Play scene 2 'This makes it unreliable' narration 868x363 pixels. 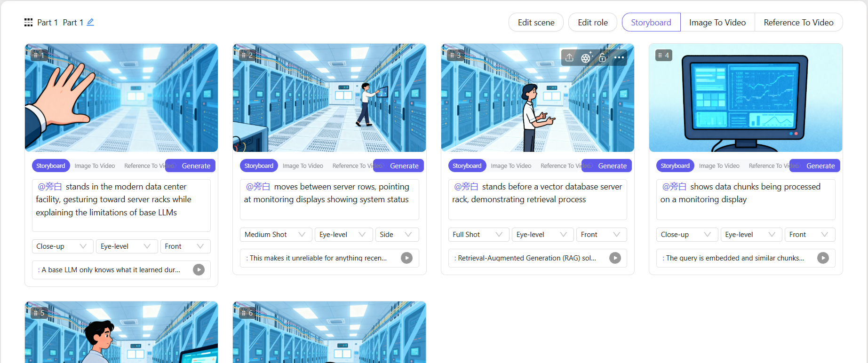(x=407, y=258)
